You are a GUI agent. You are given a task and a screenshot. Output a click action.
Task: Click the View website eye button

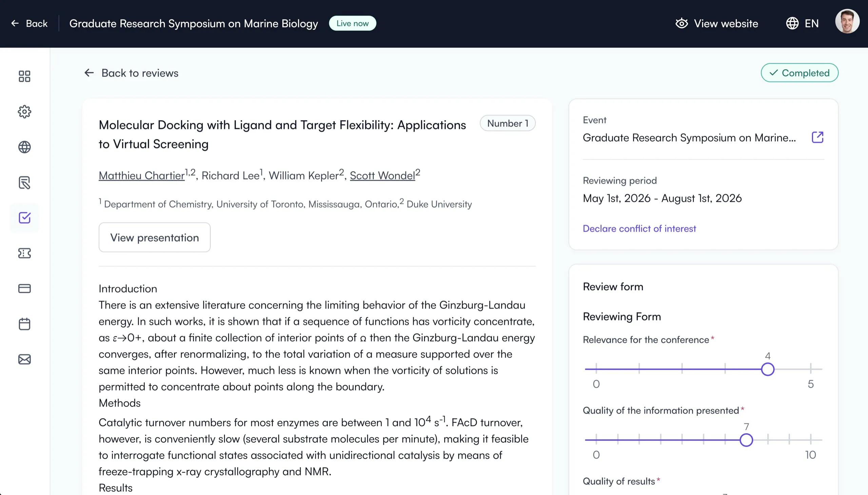(716, 23)
